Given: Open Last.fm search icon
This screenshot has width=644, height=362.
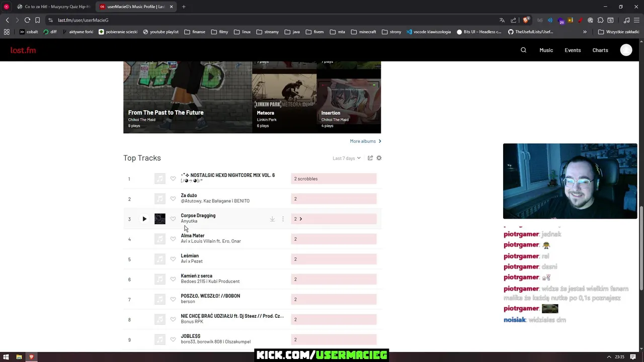Looking at the screenshot, I should tap(523, 50).
